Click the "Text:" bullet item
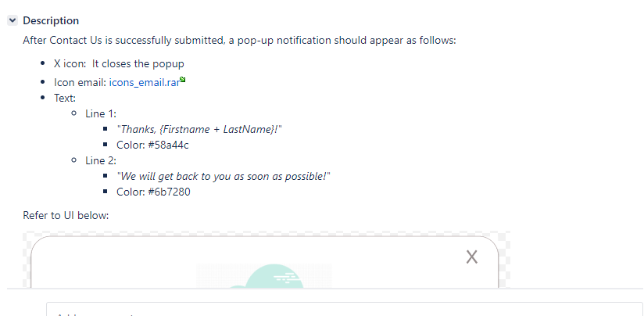The image size is (644, 316). click(x=65, y=99)
